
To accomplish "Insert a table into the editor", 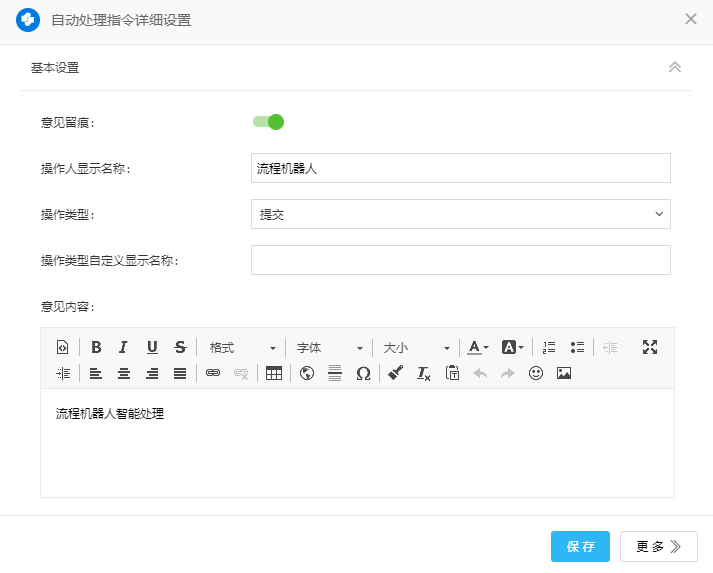I will [273, 373].
